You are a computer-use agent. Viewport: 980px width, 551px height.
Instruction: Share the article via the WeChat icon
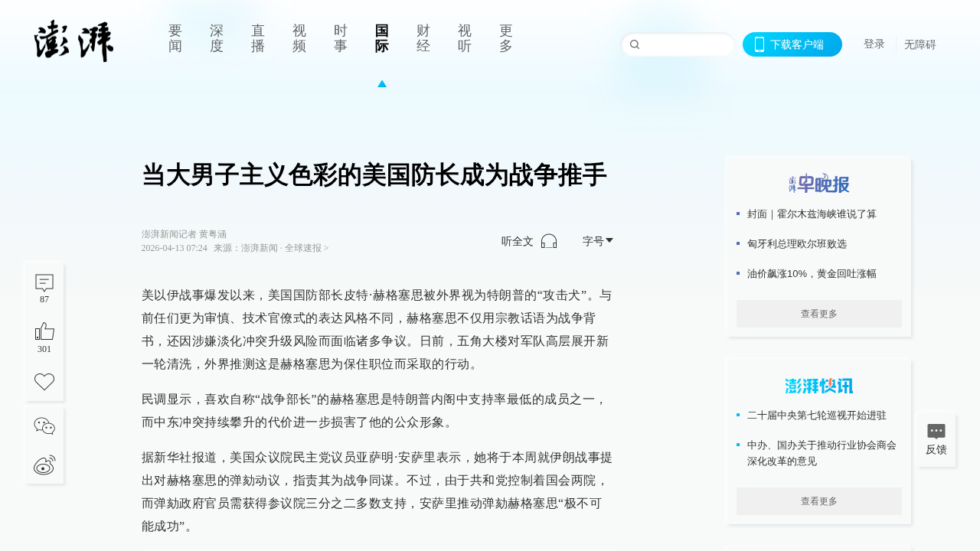44,426
